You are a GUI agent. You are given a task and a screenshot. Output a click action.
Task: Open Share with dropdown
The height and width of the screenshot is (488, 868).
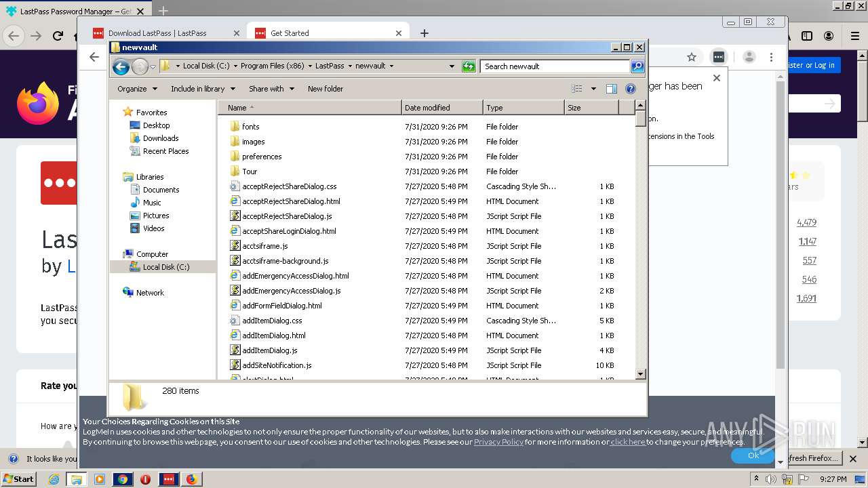point(271,89)
